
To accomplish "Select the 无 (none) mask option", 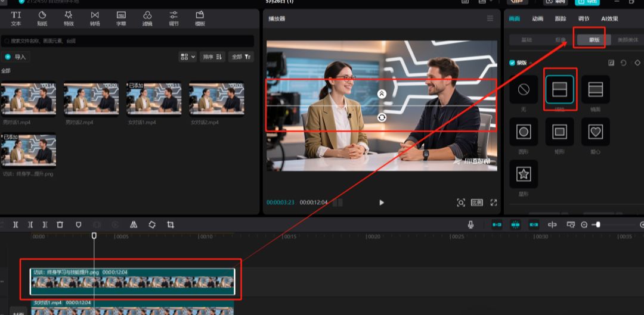I will pos(524,89).
